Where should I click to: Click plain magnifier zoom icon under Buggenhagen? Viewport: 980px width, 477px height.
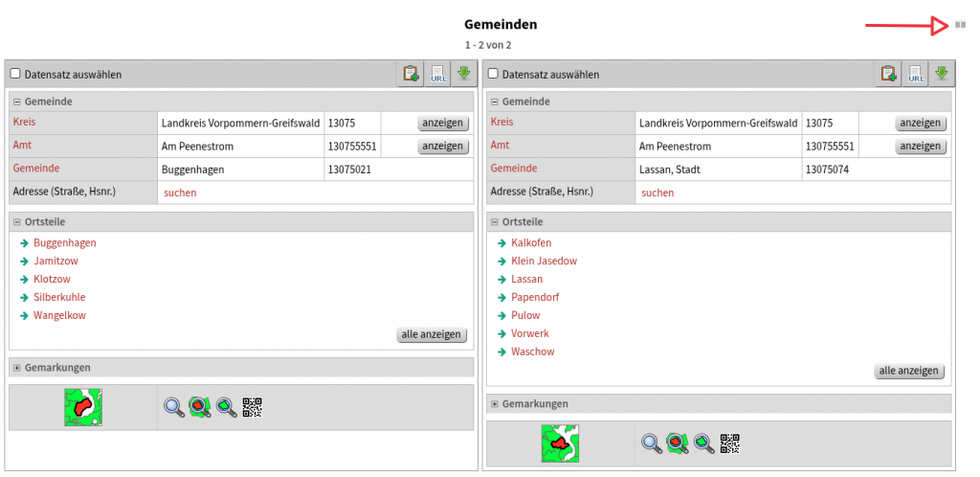coord(173,407)
